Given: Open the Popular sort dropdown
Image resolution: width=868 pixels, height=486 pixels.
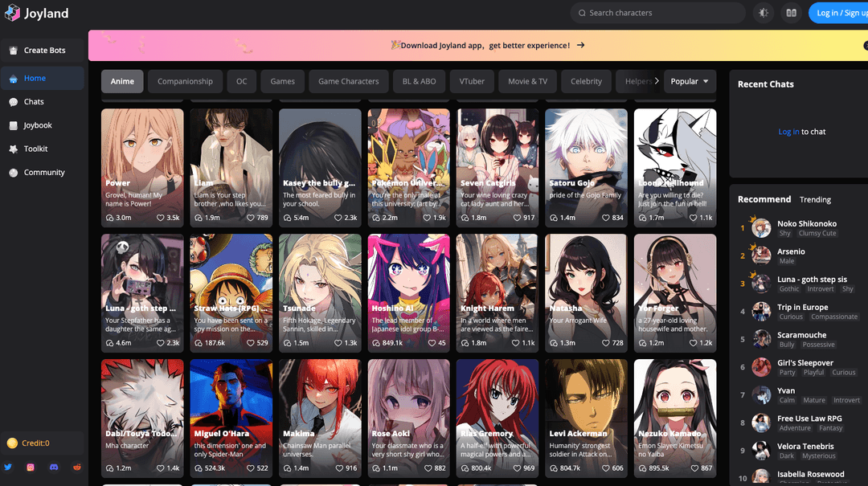Looking at the screenshot, I should click(x=690, y=81).
